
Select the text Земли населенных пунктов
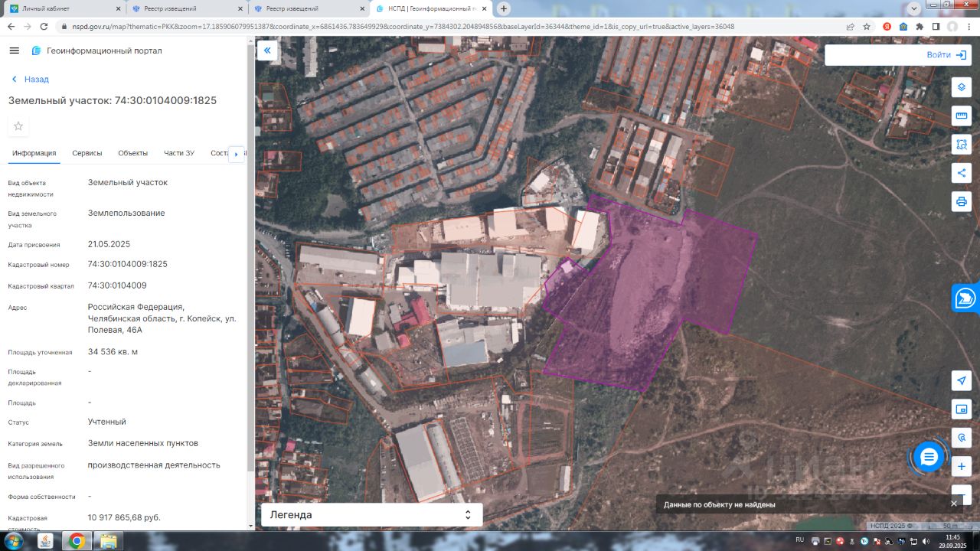[143, 443]
